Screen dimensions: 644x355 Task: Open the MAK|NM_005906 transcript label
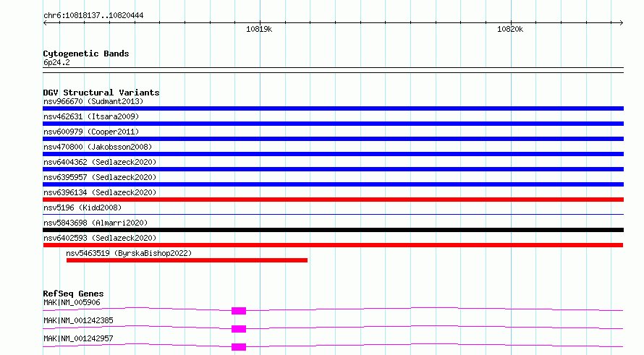point(72,302)
